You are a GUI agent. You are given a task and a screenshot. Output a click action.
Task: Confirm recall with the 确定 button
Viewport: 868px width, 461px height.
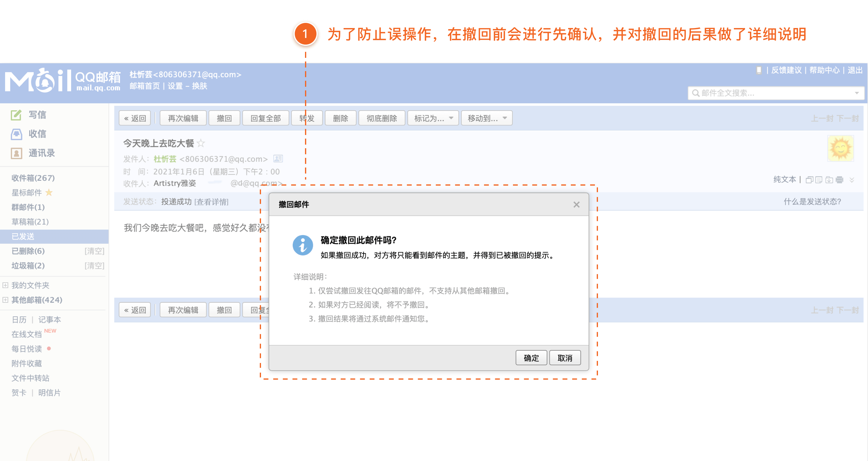(x=531, y=358)
